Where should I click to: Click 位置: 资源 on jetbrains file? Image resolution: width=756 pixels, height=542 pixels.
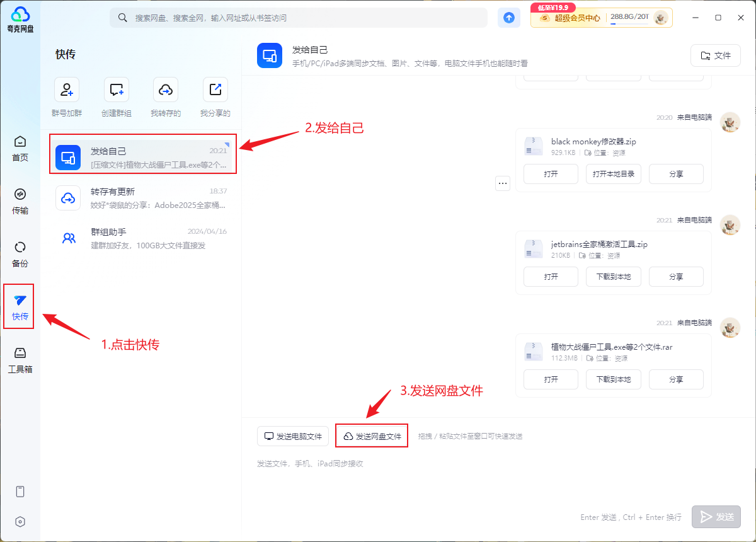pos(600,256)
